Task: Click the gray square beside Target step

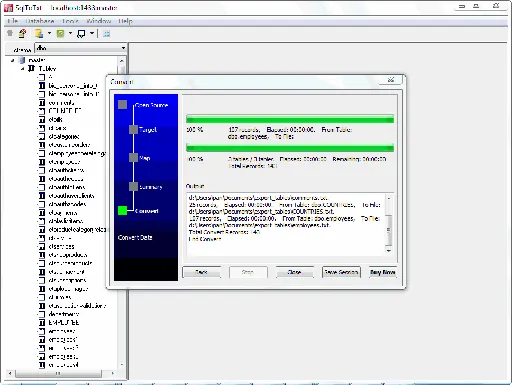Action: point(133,129)
